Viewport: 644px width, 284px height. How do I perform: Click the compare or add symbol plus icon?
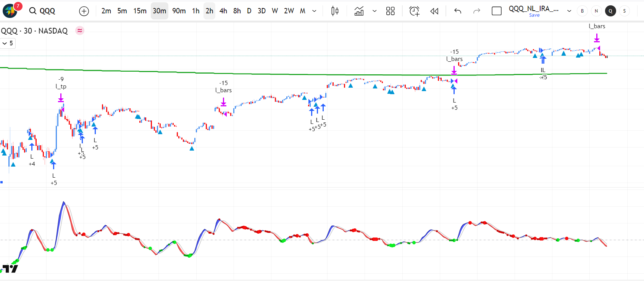click(84, 11)
